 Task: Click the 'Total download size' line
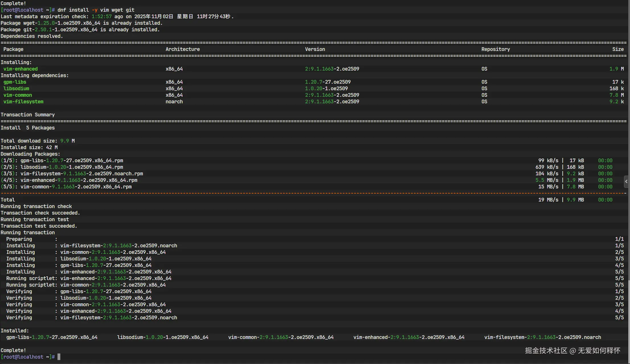[38, 141]
